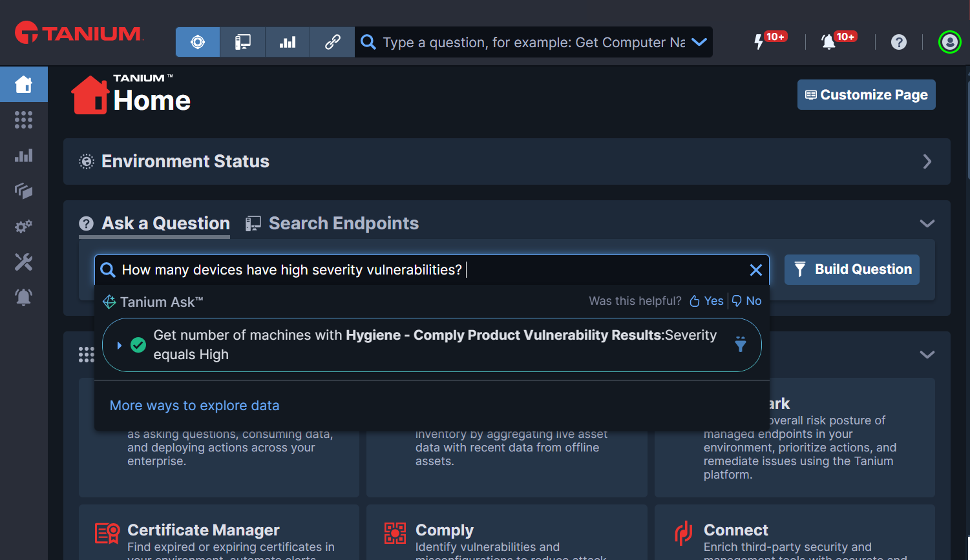Open the gears administration icon in sidebar
Screen dimensions: 970x560
tap(24, 227)
